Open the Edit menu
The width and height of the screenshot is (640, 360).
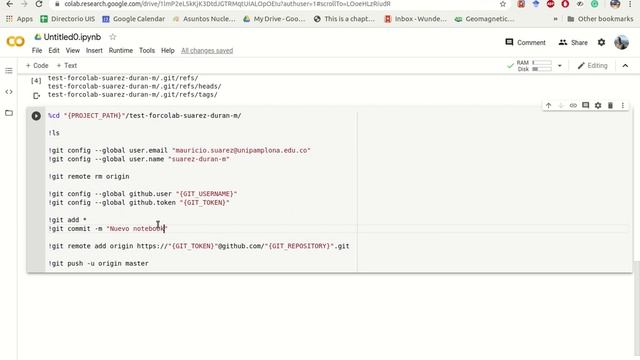click(x=54, y=51)
